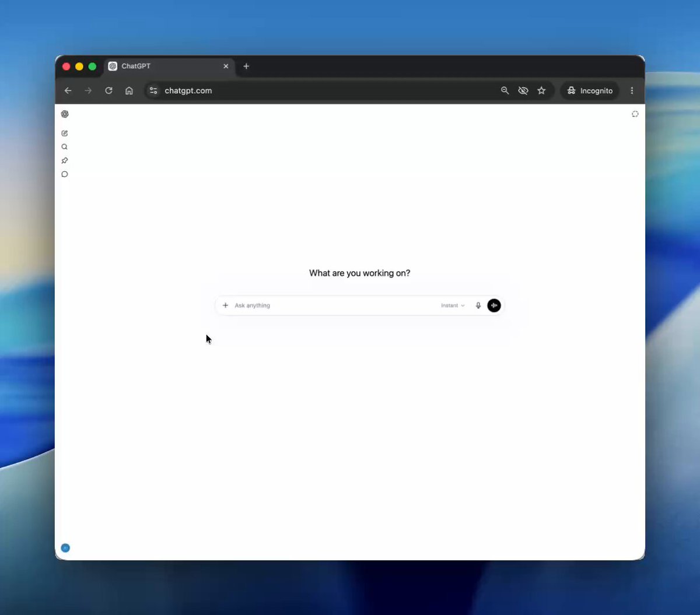This screenshot has width=700, height=615.
Task: Open the Instant model dropdown
Action: [x=453, y=305]
